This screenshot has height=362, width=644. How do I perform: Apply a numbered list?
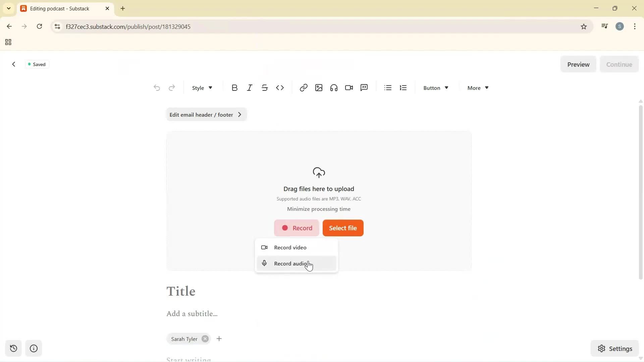point(403,87)
